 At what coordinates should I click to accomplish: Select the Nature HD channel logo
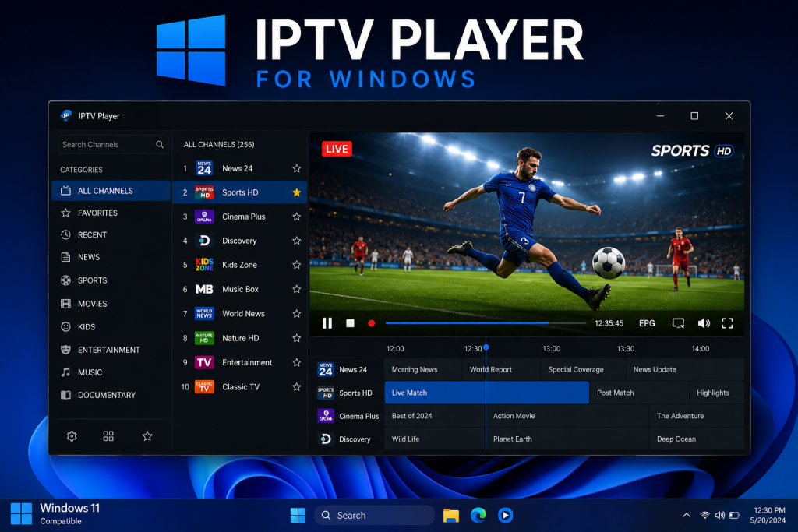204,338
